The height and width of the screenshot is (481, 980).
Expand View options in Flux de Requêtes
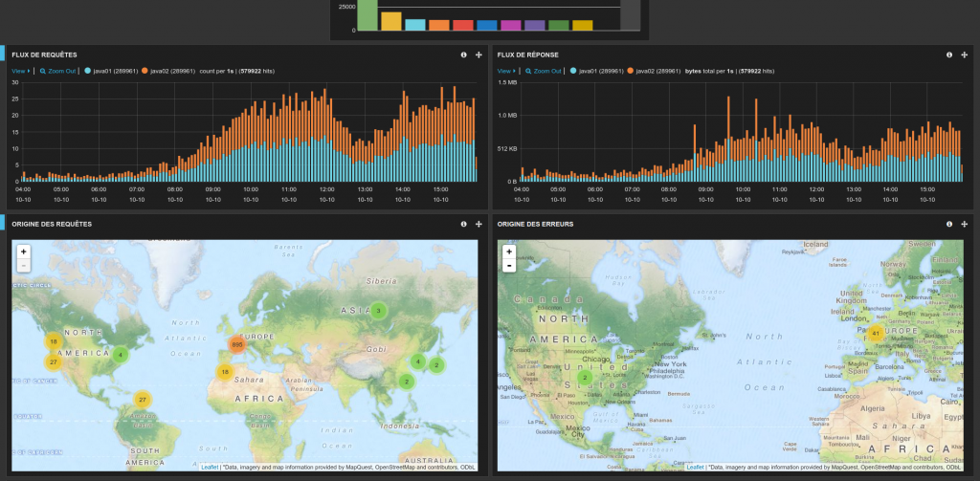click(21, 71)
